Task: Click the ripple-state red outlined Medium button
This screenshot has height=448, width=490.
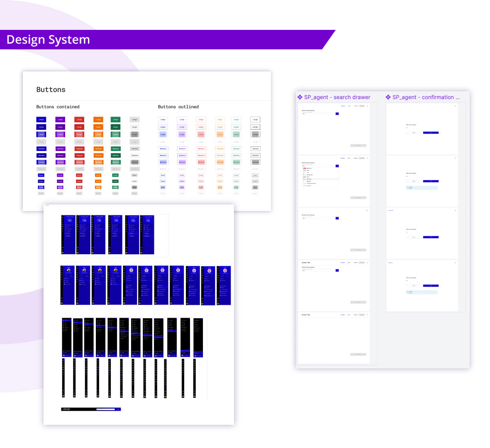Action: tap(201, 162)
